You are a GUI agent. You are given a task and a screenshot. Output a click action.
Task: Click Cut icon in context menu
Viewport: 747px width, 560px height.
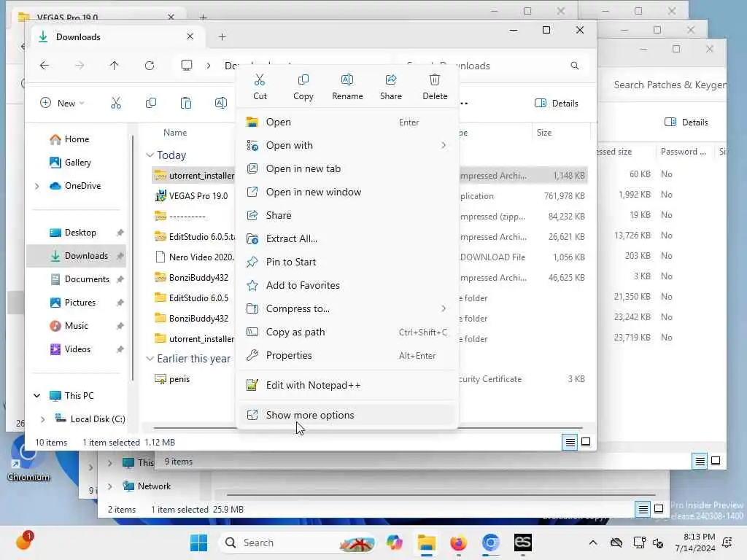pyautogui.click(x=260, y=87)
